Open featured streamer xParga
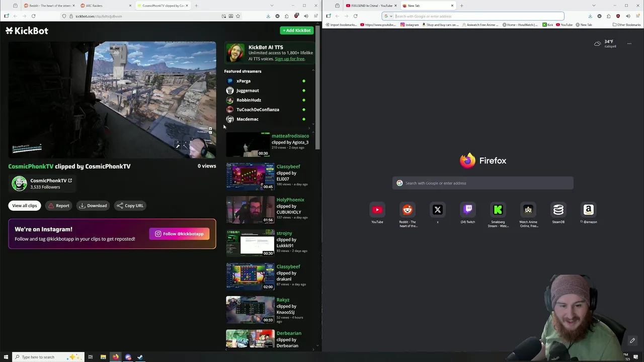 (x=244, y=81)
